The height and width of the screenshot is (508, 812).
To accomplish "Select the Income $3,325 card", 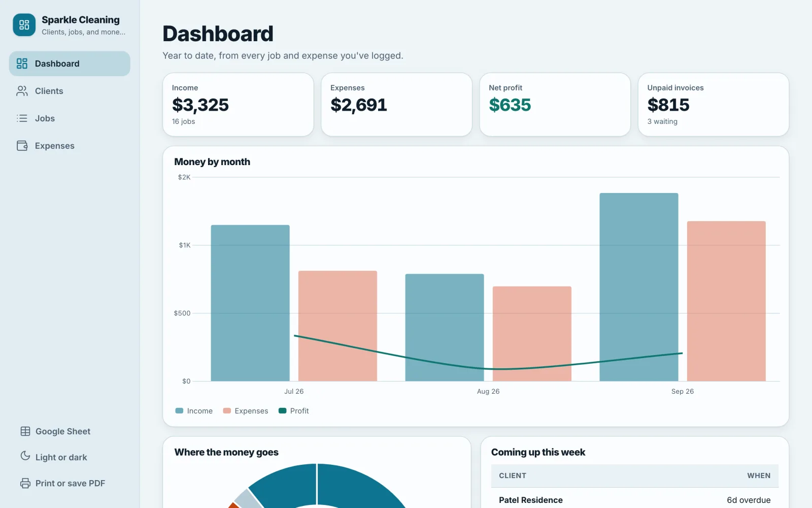I will [x=238, y=105].
